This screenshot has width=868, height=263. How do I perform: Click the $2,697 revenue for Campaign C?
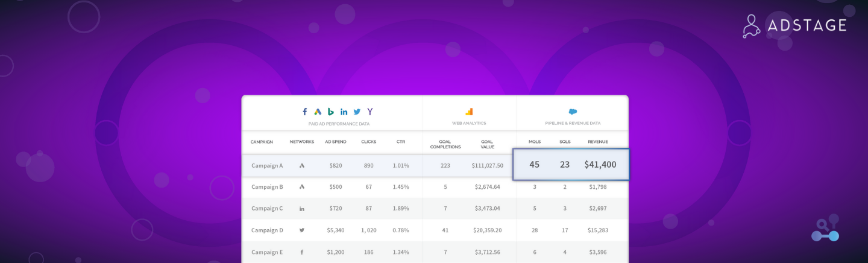[x=598, y=209]
